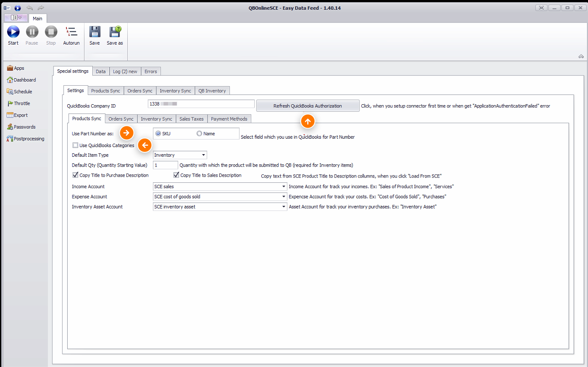Click the 'Use Part Number as:' label

point(93,134)
